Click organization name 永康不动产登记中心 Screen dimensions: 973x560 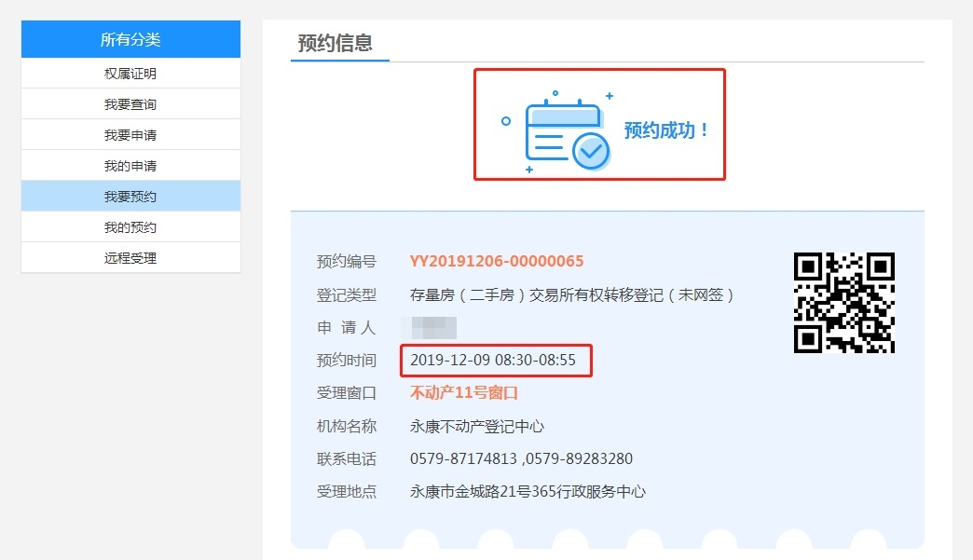(477, 427)
